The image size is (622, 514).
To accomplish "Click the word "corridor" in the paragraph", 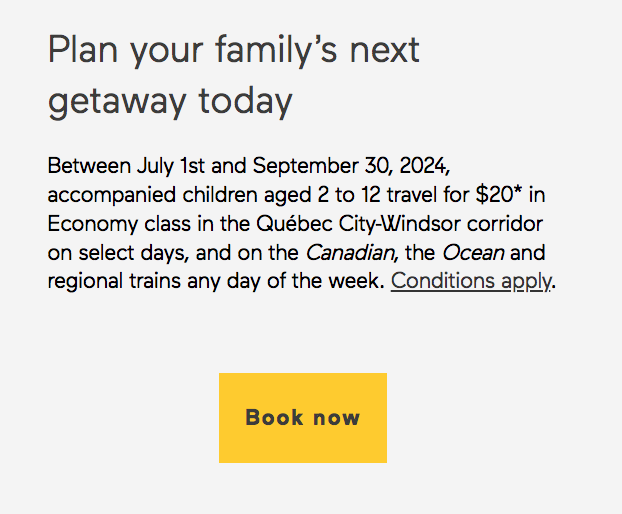I will [x=505, y=224].
